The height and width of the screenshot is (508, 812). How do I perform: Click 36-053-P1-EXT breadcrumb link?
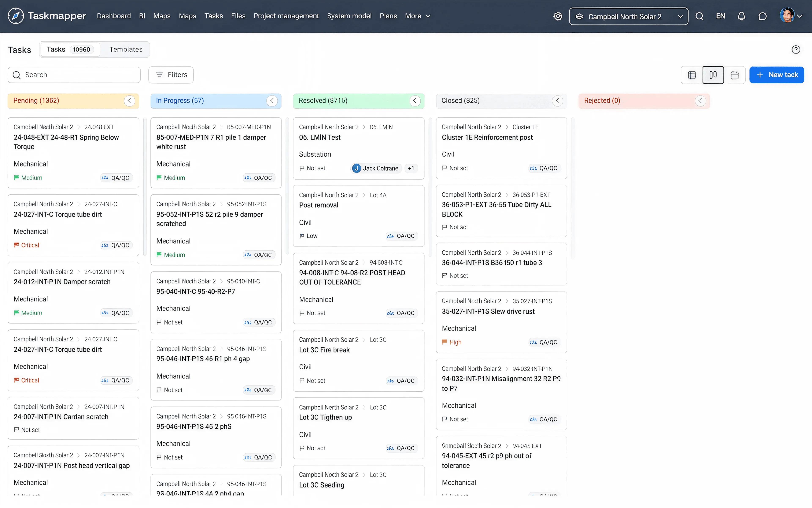click(x=531, y=195)
